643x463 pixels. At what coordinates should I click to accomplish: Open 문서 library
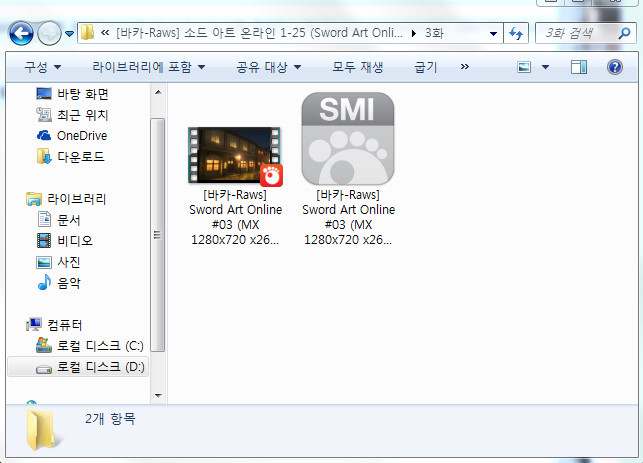68,220
